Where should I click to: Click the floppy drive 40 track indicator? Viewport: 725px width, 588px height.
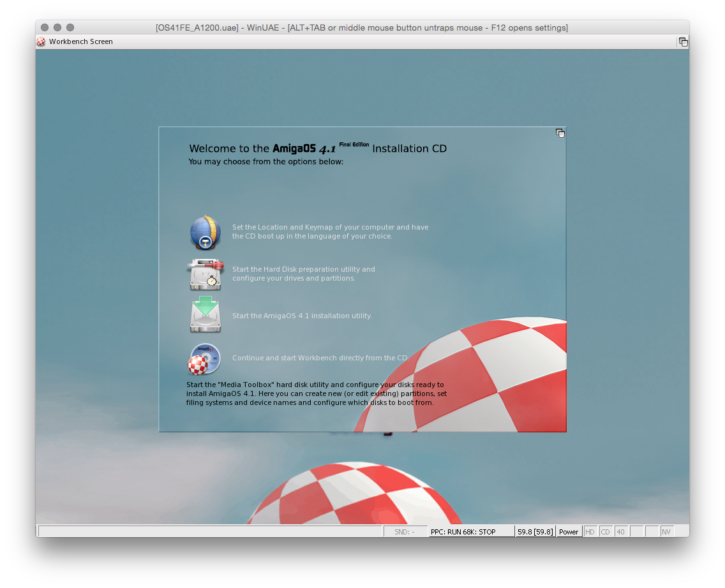coord(620,532)
